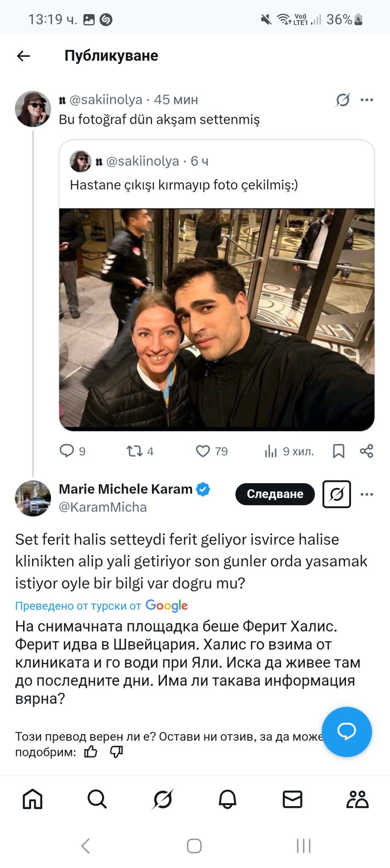Open Grok button beside Следване
The width and height of the screenshot is (390, 868).
pos(337,494)
